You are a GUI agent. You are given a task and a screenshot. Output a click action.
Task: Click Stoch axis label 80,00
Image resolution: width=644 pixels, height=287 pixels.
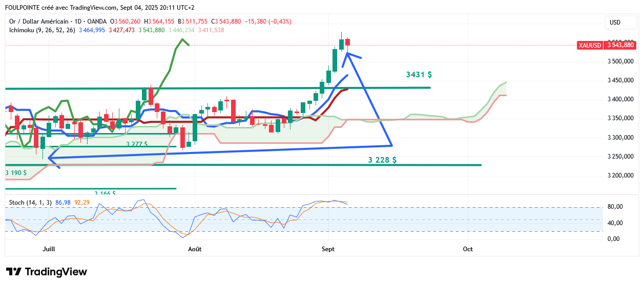point(615,207)
